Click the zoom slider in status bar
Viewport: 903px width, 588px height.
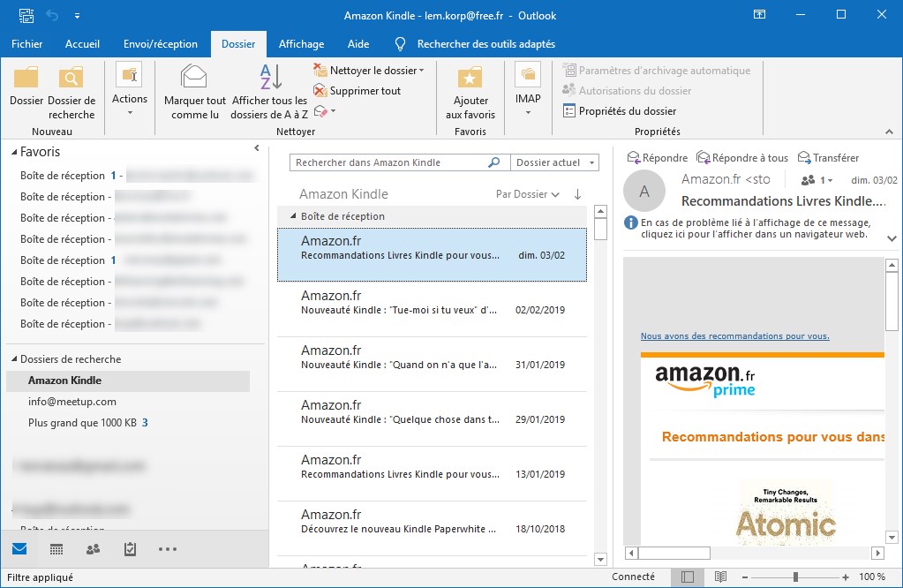click(795, 577)
